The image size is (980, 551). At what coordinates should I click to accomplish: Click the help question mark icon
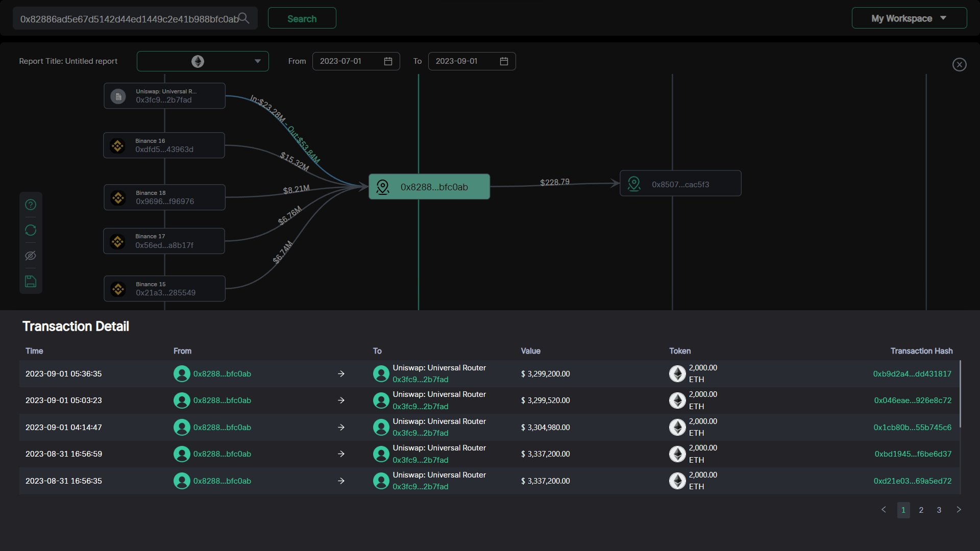31,205
